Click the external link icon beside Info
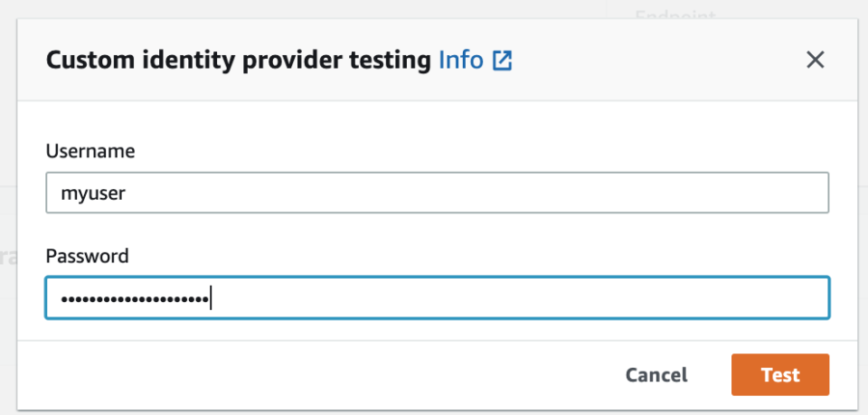Screen dimensions: 868x415 502,61
